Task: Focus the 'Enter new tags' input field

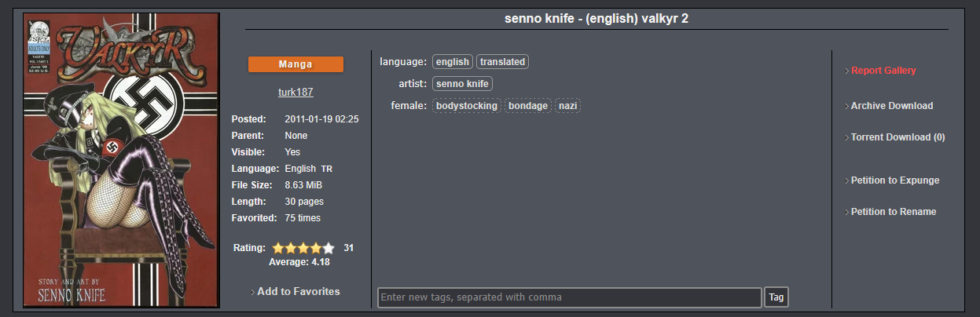Action: click(x=569, y=297)
